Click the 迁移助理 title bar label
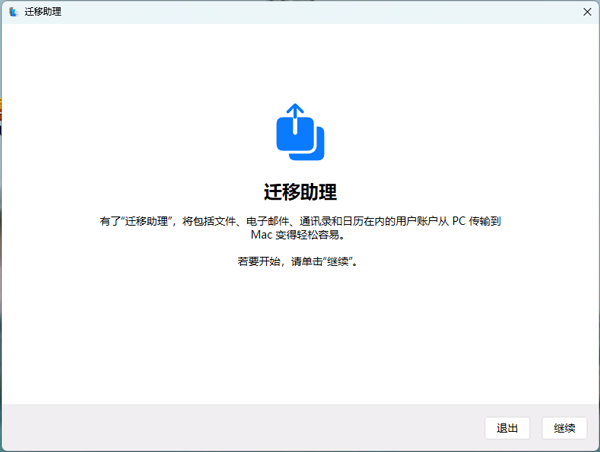This screenshot has width=600, height=452. (x=43, y=12)
